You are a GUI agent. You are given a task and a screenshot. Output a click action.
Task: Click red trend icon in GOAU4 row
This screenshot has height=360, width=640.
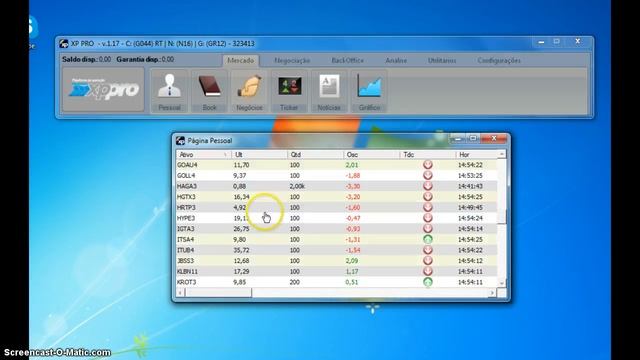tap(428, 164)
